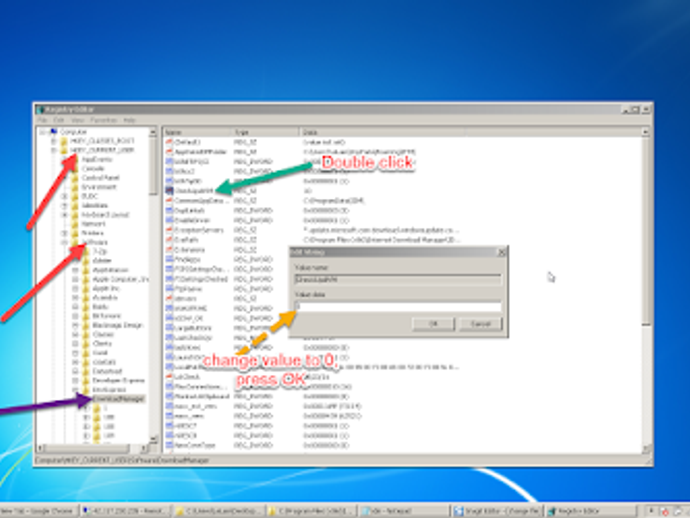The image size is (690, 518).
Task: Expand the Keyboard Layout key
Action: (x=64, y=215)
